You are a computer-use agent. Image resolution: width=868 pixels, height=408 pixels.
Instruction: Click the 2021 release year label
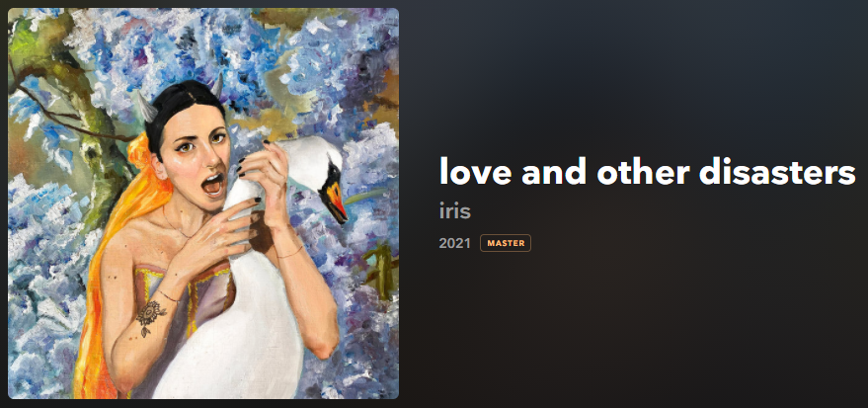click(454, 243)
